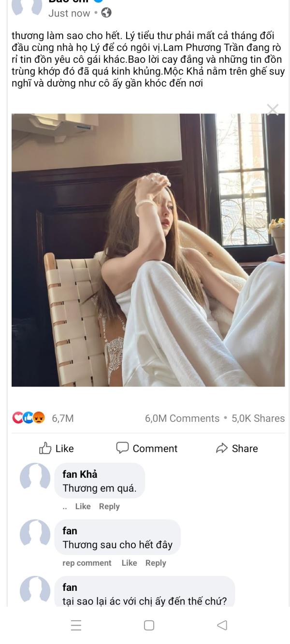
Task: View the 5,0K Shares list
Action: coord(258,418)
